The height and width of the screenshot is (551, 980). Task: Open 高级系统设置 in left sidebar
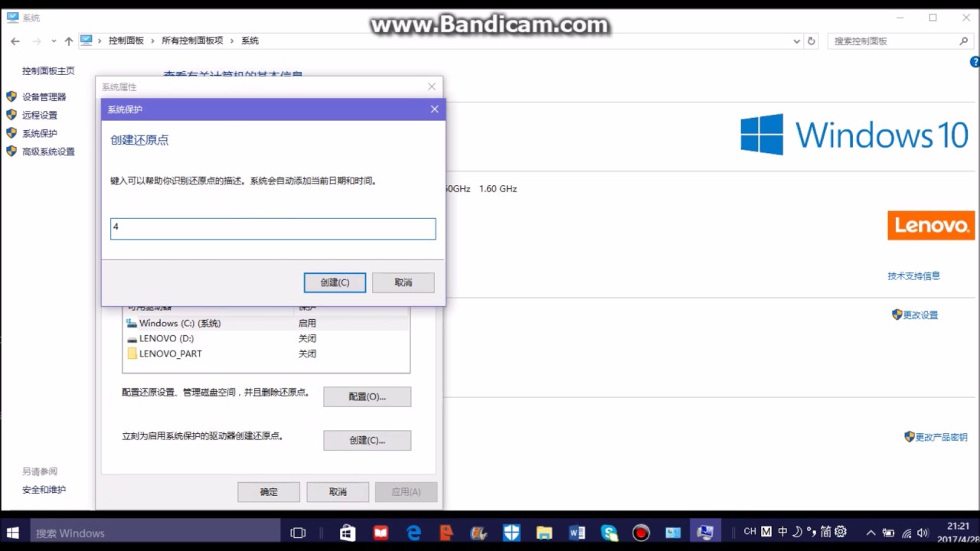point(49,152)
